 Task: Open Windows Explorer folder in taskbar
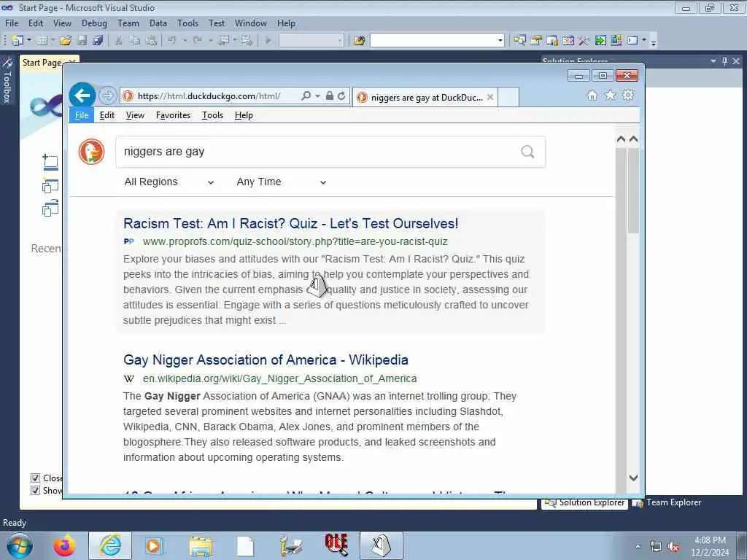201,545
